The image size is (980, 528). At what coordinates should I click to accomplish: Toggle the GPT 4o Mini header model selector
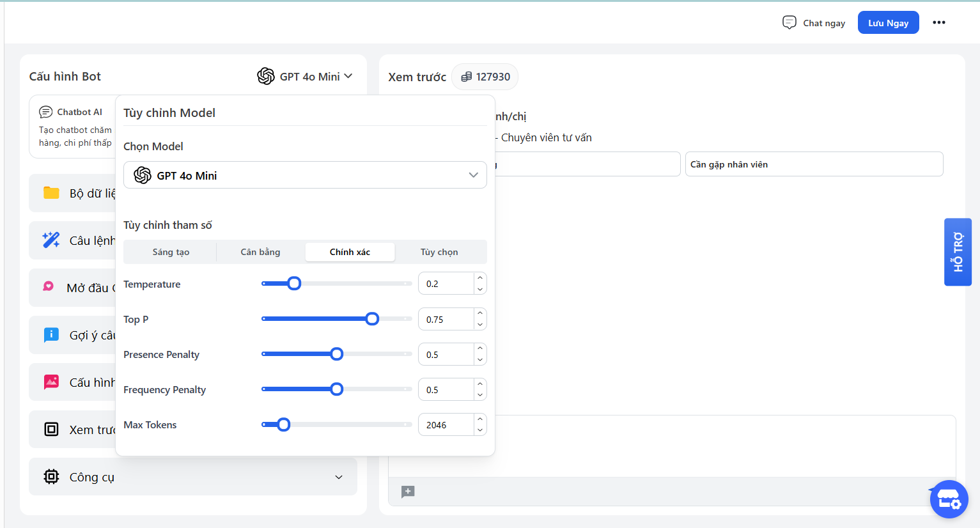tap(305, 77)
